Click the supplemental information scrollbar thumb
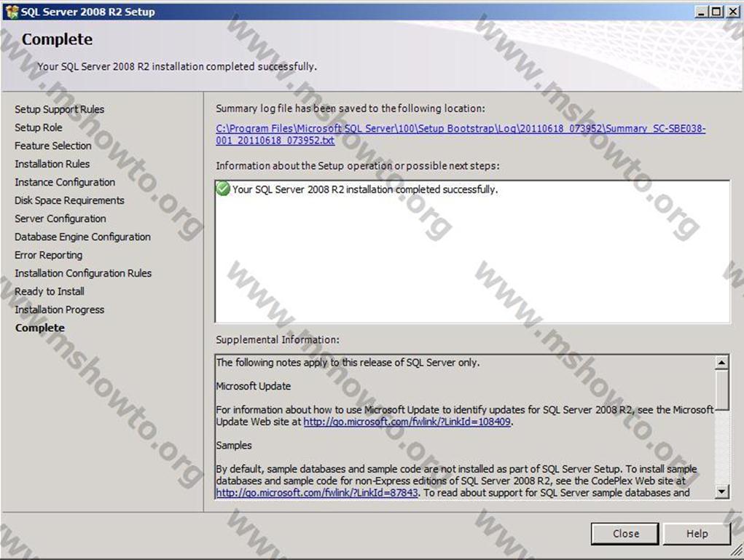Screen dimensions: 744x560 point(721,390)
